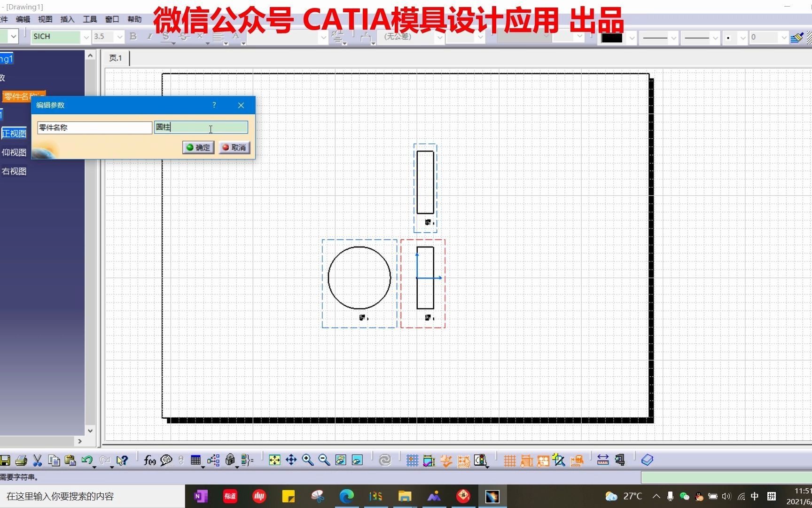Viewport: 812px width, 508px height.
Task: Open the Formula f(x) tool
Action: coord(149,460)
